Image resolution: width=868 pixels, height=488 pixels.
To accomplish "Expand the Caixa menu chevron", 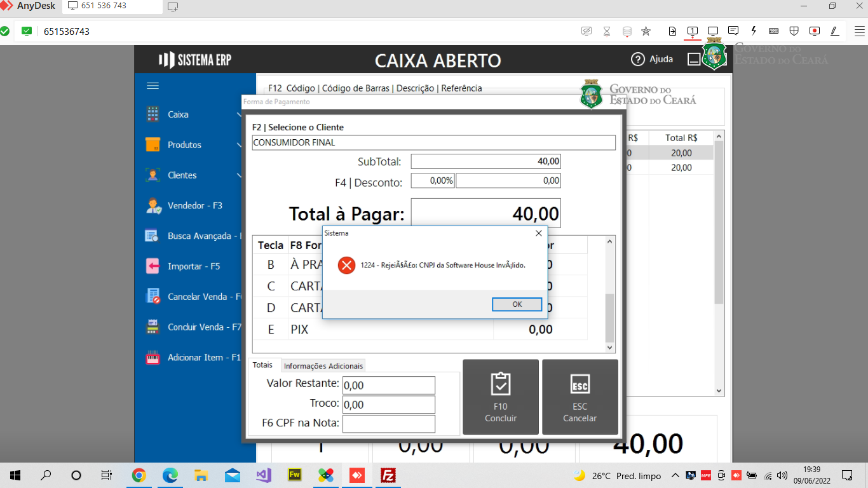I will pyautogui.click(x=239, y=114).
